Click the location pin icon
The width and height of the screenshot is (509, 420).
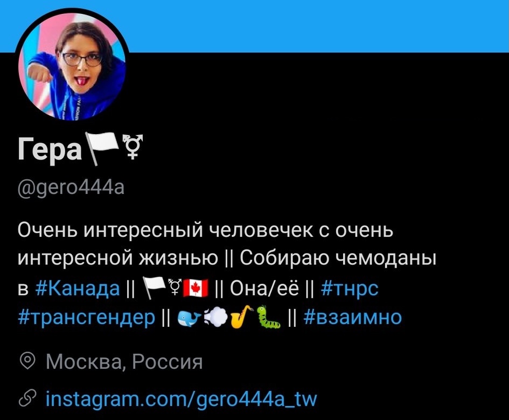tap(27, 361)
